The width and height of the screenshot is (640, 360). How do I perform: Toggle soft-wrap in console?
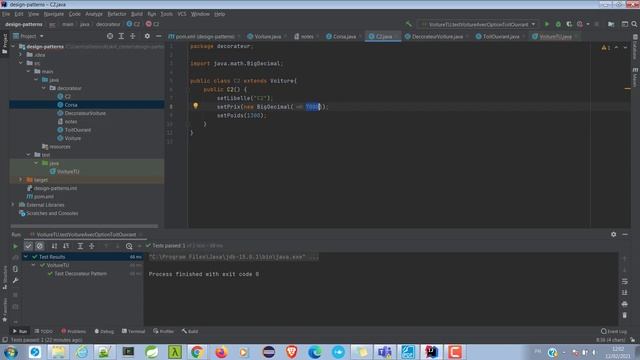coord(624,281)
